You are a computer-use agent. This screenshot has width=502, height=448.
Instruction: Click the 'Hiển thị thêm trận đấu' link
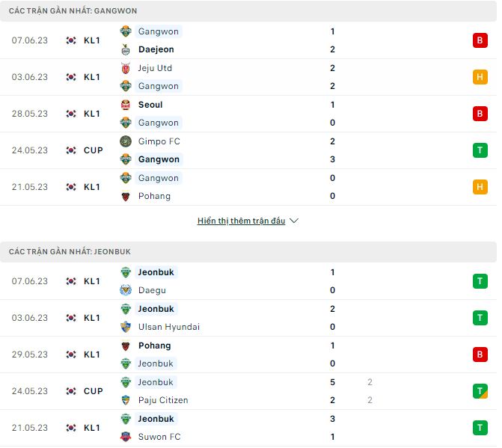[241, 221]
